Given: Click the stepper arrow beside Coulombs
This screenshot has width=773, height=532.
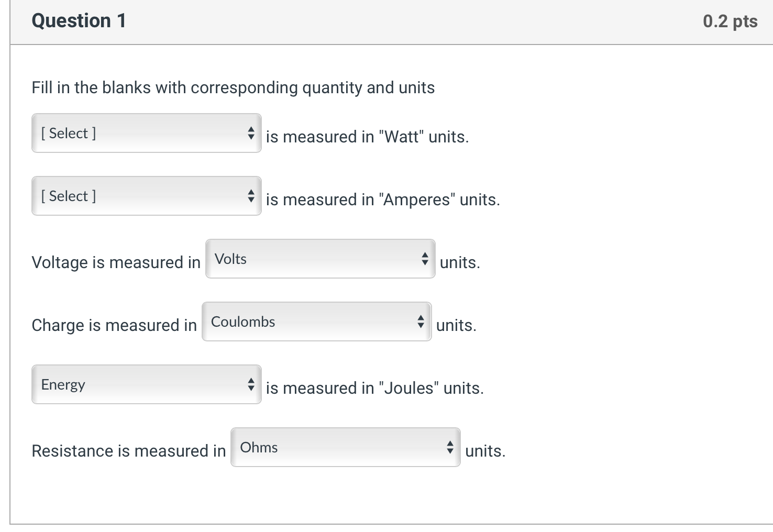Looking at the screenshot, I should [421, 322].
